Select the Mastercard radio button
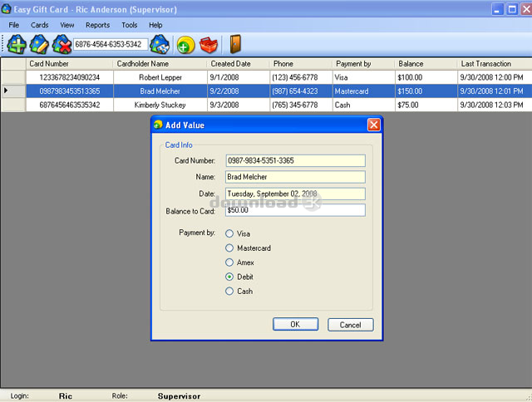This screenshot has height=402, width=532. (229, 248)
